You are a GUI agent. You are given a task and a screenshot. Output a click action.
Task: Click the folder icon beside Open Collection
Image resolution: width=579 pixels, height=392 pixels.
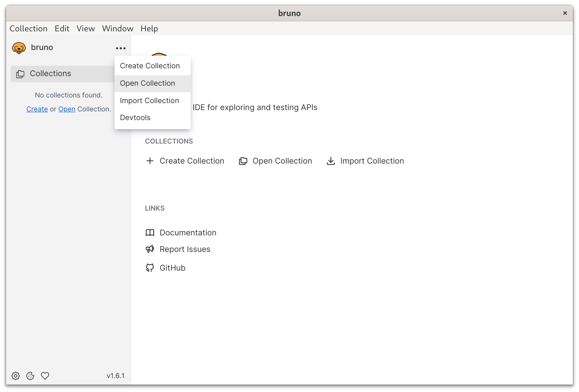coord(243,161)
